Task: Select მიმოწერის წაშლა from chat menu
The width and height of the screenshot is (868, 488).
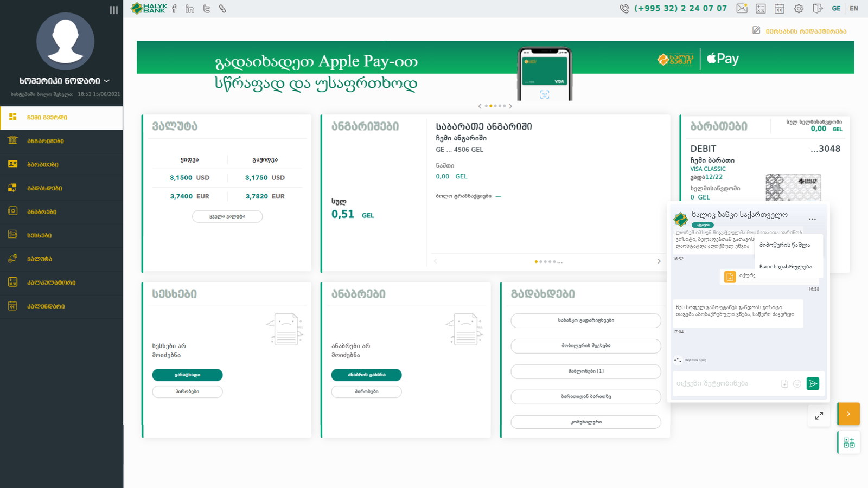Action: pos(784,245)
